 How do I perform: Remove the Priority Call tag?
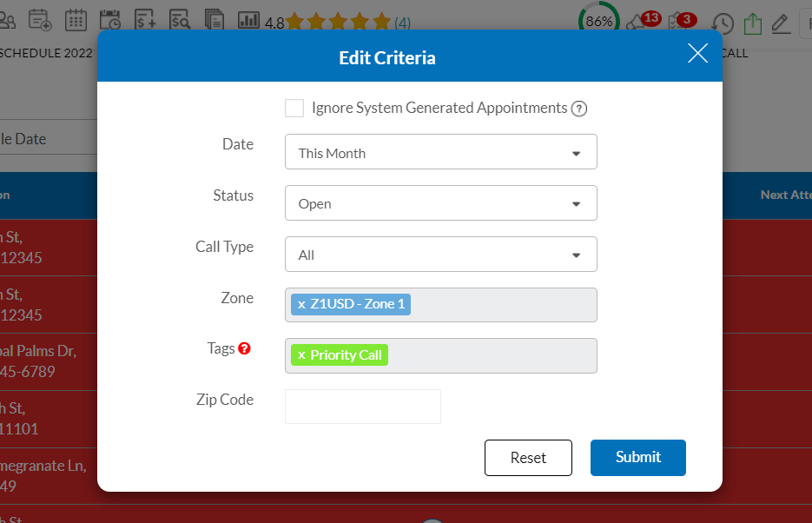click(x=301, y=355)
